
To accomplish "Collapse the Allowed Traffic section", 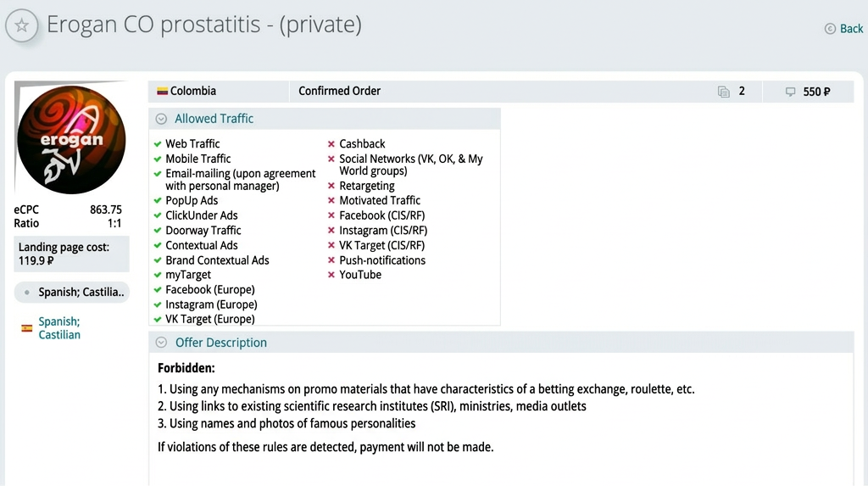I will [161, 119].
